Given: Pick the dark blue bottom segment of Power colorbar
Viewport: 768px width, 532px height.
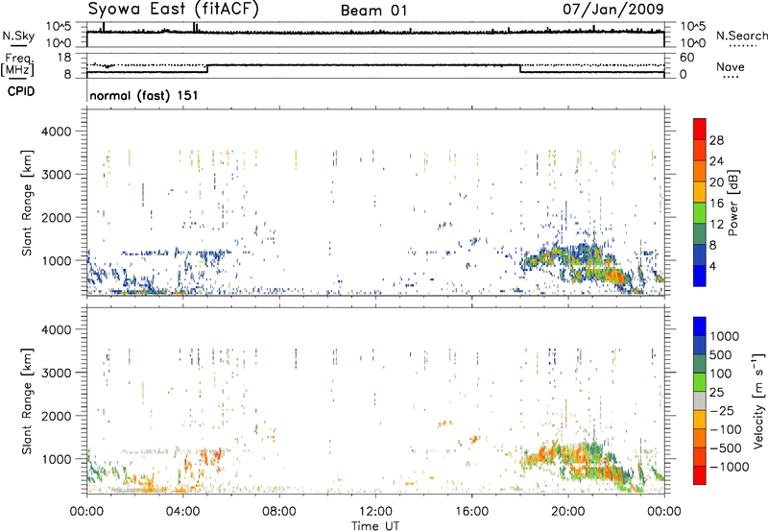Looking at the screenshot, I should (x=700, y=276).
